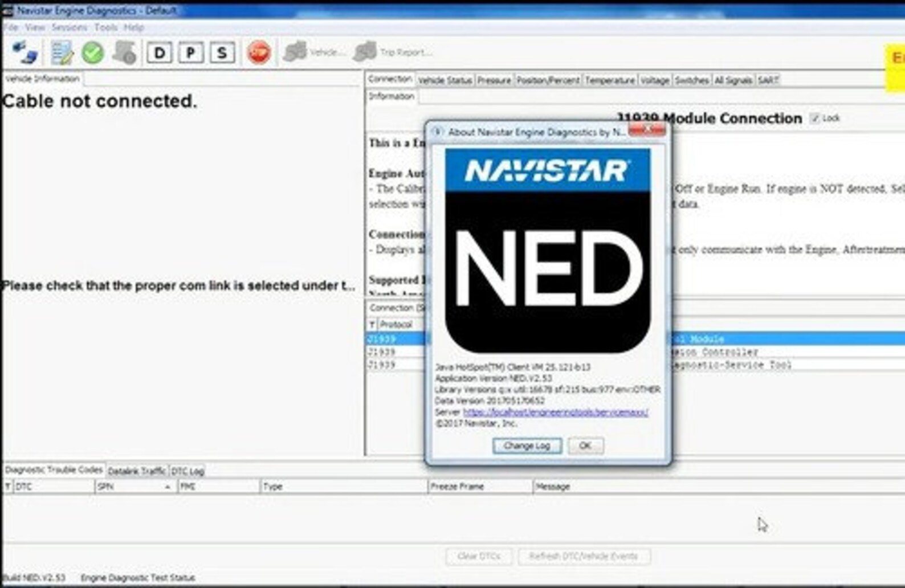Select the Connection tab
This screenshot has width=905, height=588.
390,79
